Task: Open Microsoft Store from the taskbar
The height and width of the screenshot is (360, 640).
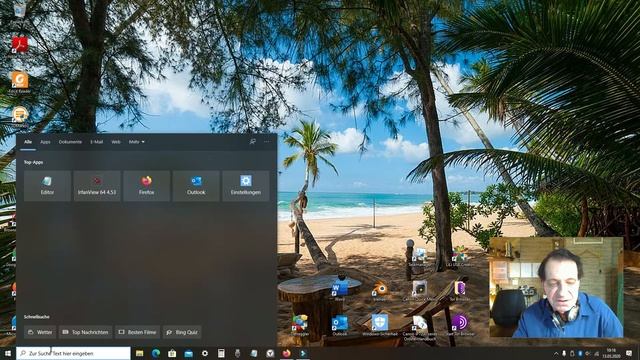Action: click(x=172, y=353)
